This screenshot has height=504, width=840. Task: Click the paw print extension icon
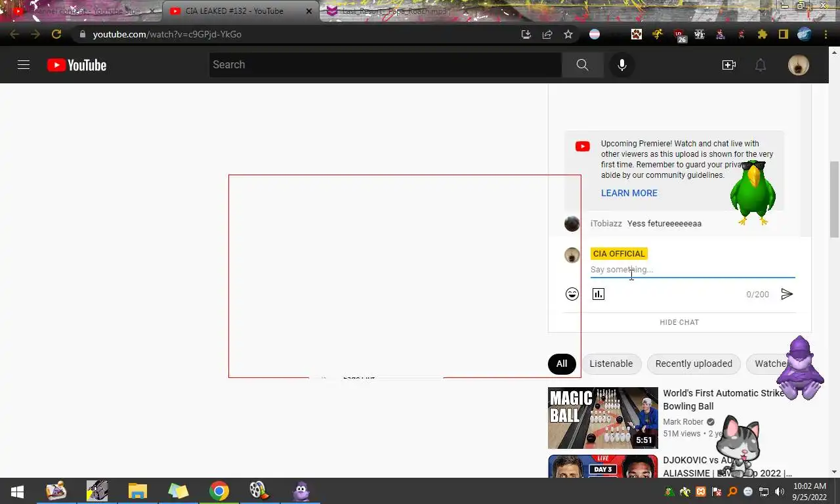(x=637, y=34)
